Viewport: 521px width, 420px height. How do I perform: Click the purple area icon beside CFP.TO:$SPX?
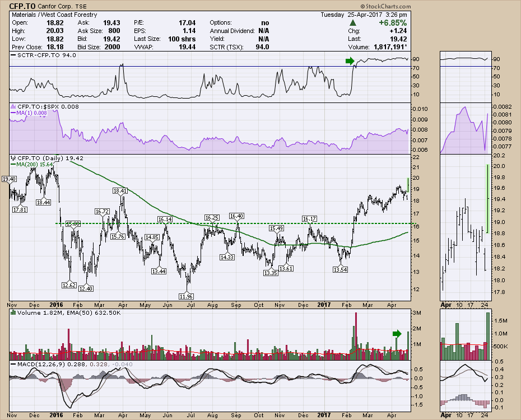(x=13, y=106)
